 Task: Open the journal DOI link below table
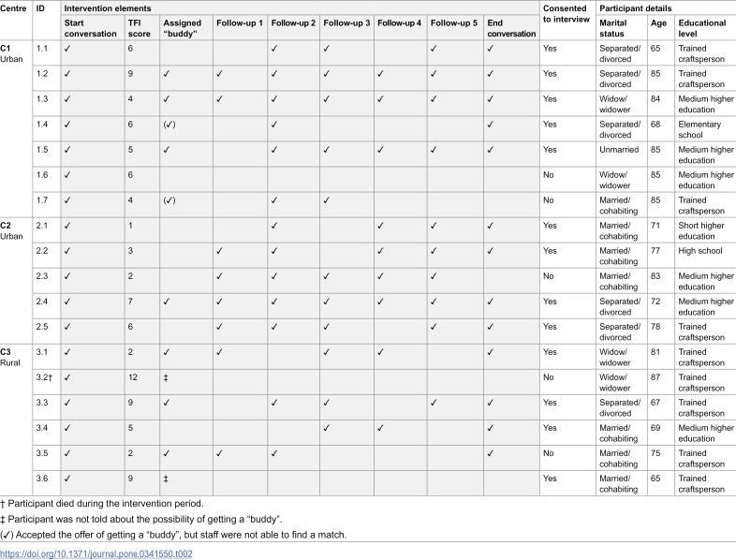[96, 553]
